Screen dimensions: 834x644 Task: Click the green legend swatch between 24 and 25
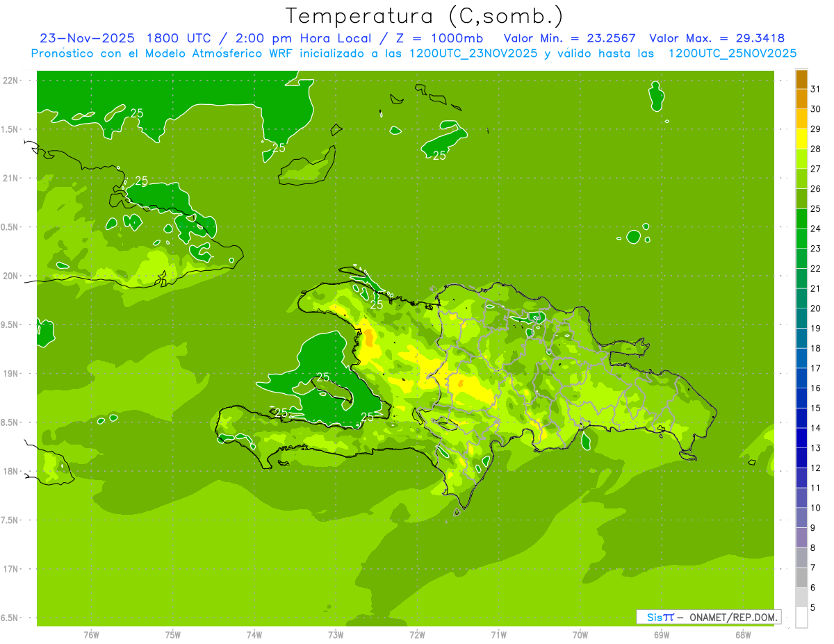pyautogui.click(x=801, y=219)
